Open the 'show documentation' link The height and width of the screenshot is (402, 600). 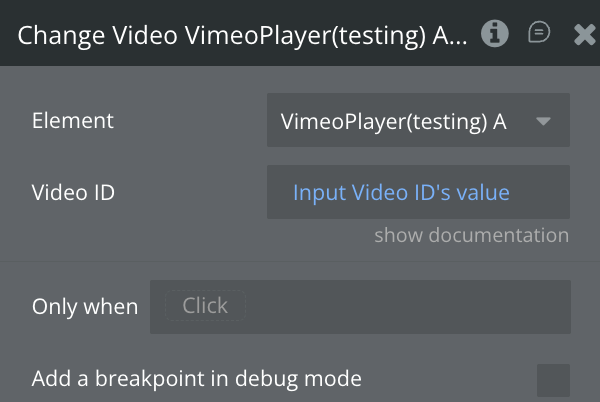[471, 236]
